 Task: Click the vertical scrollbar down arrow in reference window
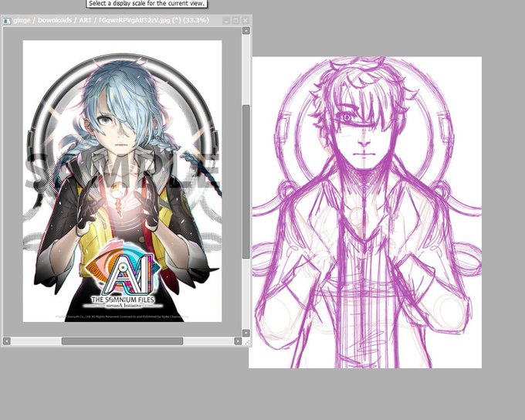point(246,333)
